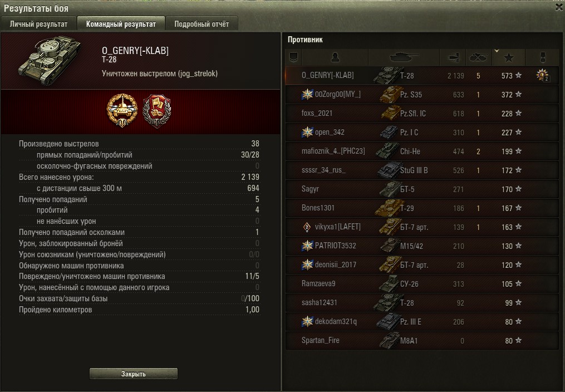
Task: Click medal icon in O_GENRY row
Action: [542, 75]
